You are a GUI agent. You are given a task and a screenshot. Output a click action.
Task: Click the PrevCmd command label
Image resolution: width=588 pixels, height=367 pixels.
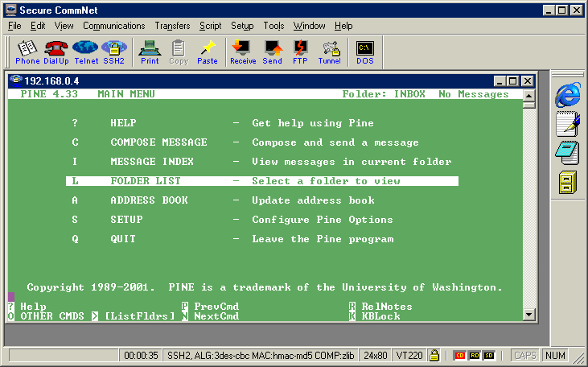[x=216, y=306]
